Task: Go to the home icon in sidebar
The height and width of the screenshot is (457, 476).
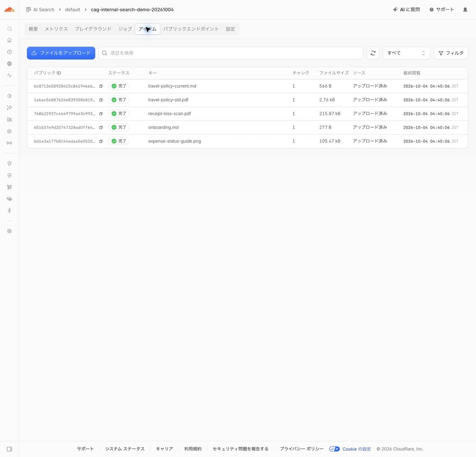Action: [x=9, y=41]
